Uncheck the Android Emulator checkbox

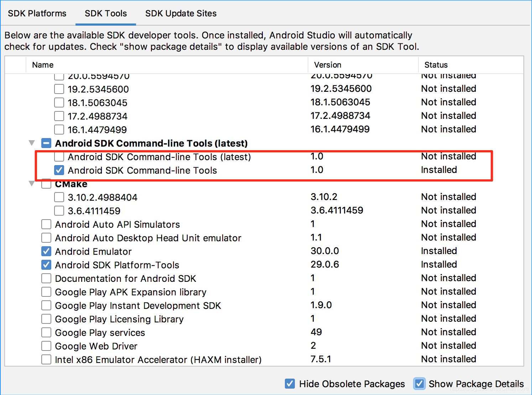tap(46, 251)
